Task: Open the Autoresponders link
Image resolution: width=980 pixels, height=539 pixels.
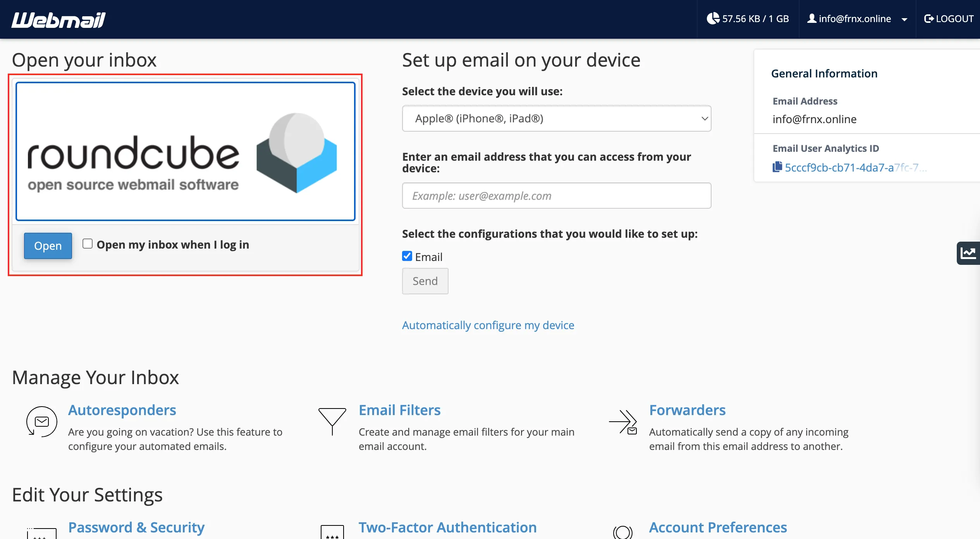Action: [x=122, y=410]
